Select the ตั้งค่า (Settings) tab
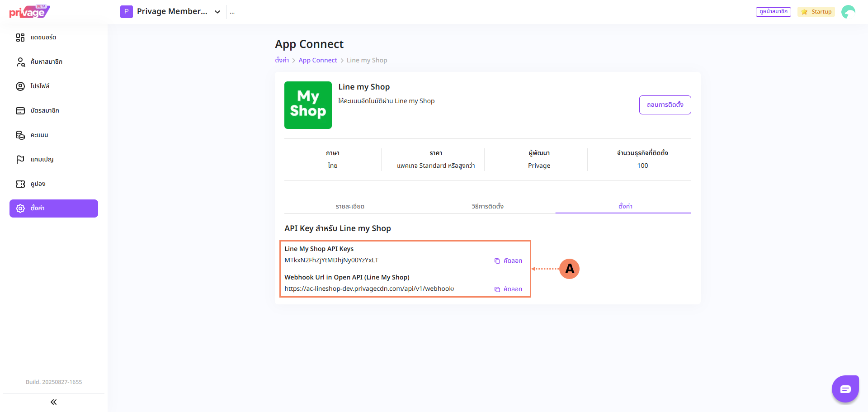This screenshot has width=868, height=412. coord(625,206)
